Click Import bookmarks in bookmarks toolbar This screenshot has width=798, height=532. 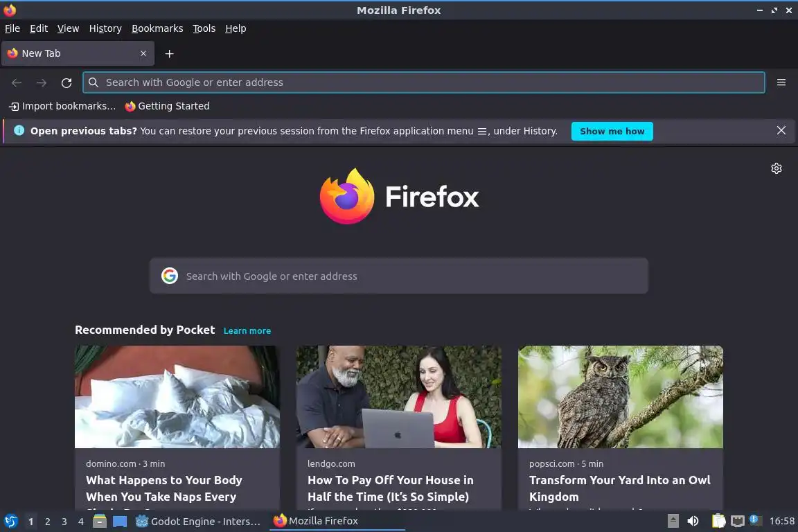[x=62, y=106]
